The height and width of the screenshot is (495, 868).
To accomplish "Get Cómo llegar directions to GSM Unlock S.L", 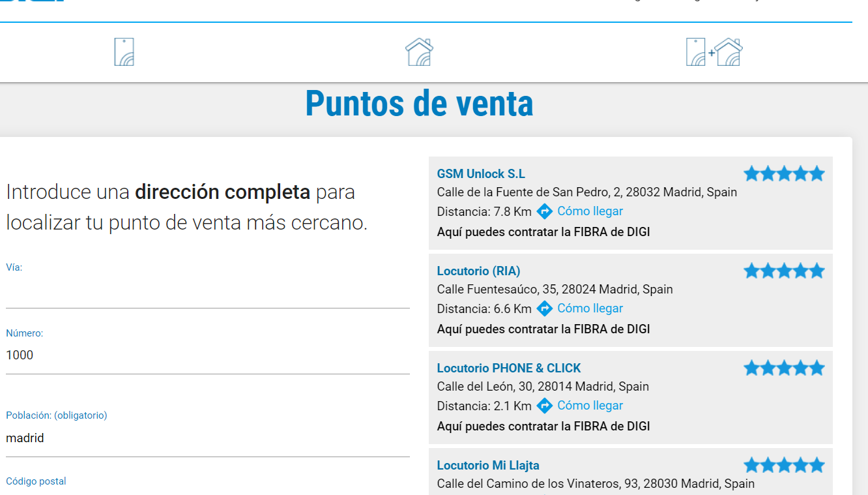I will coord(590,211).
